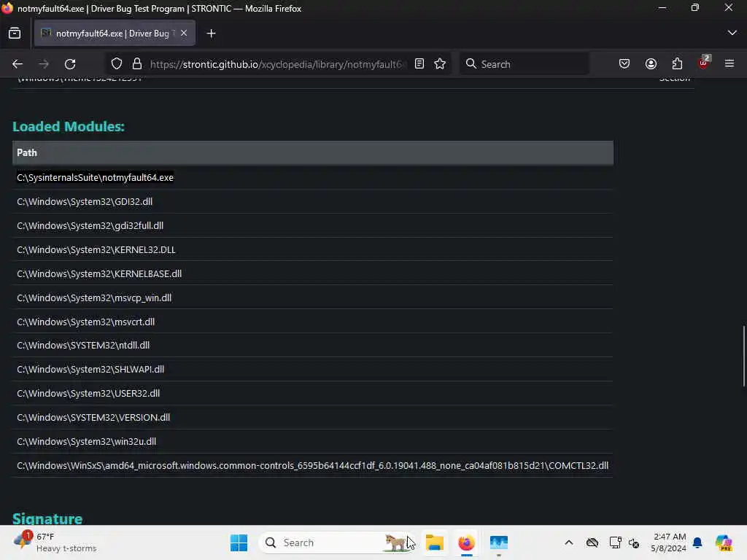Open the display tray icon
The width and height of the screenshot is (747, 560).
(x=615, y=542)
